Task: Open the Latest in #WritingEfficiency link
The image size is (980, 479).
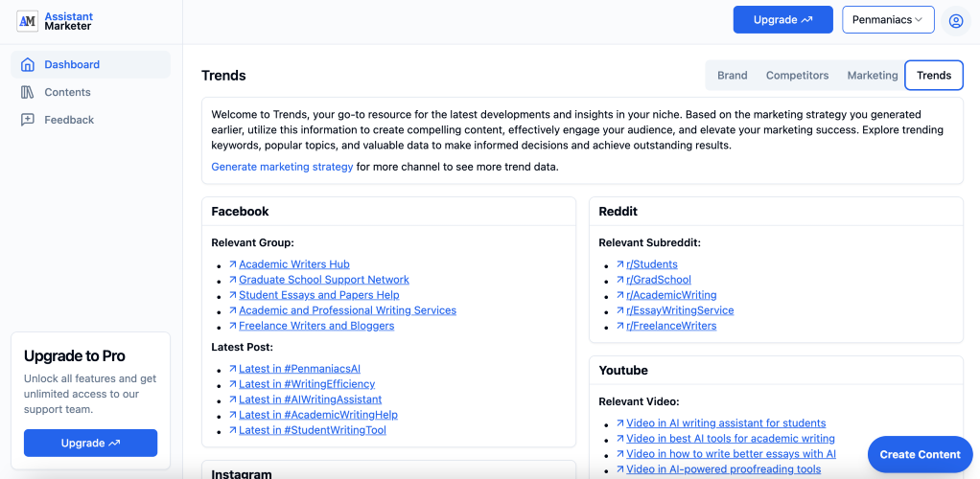Action: click(x=307, y=384)
